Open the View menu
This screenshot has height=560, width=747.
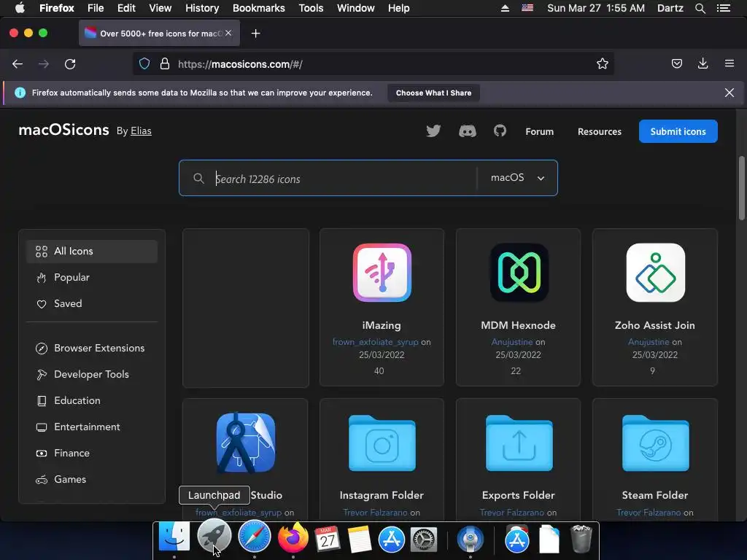(160, 8)
